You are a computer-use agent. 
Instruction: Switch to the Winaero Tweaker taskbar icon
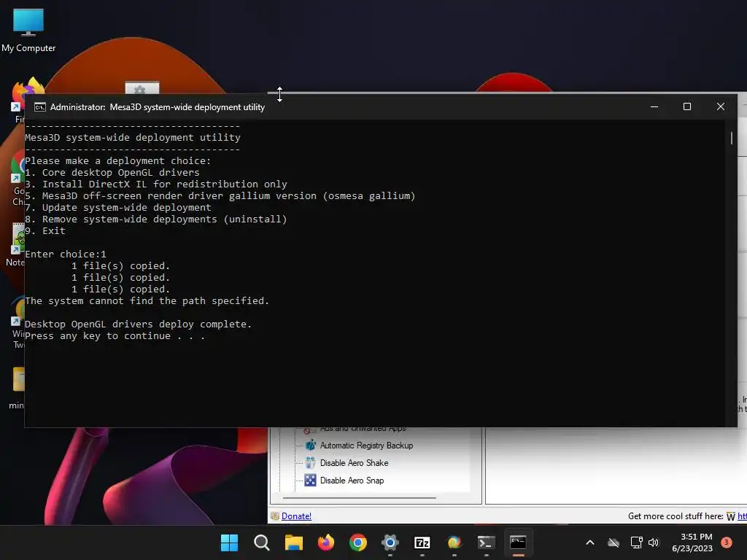tap(454, 542)
